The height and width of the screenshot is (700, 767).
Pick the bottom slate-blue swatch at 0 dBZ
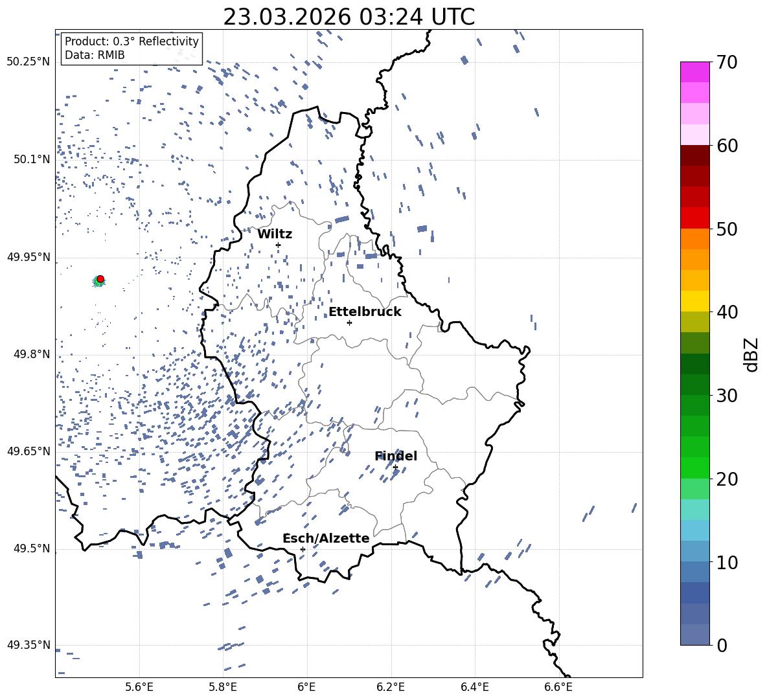tap(695, 635)
